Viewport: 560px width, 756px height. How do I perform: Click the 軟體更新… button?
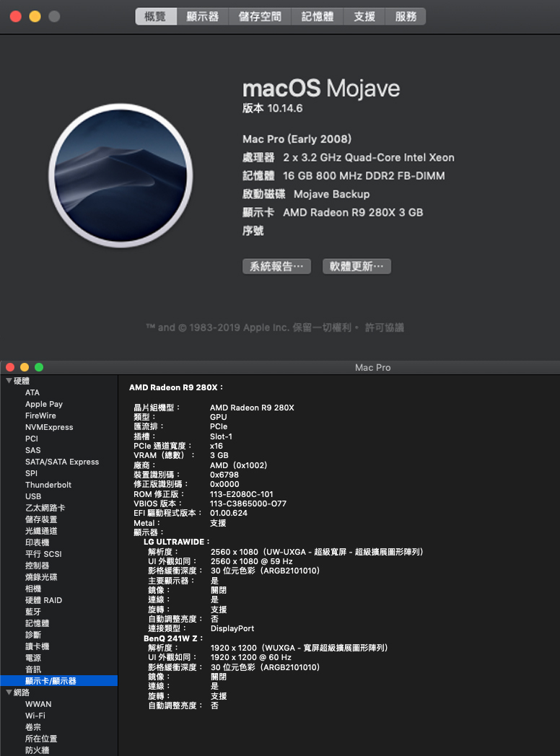(x=356, y=266)
